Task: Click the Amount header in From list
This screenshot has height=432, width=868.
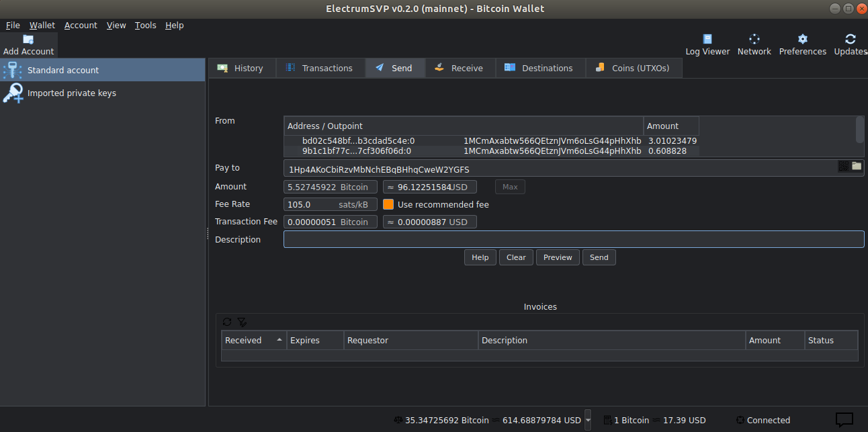Action: click(671, 126)
